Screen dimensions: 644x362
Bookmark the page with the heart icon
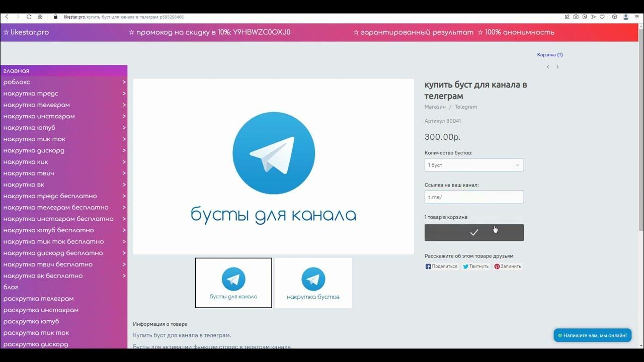pos(602,17)
